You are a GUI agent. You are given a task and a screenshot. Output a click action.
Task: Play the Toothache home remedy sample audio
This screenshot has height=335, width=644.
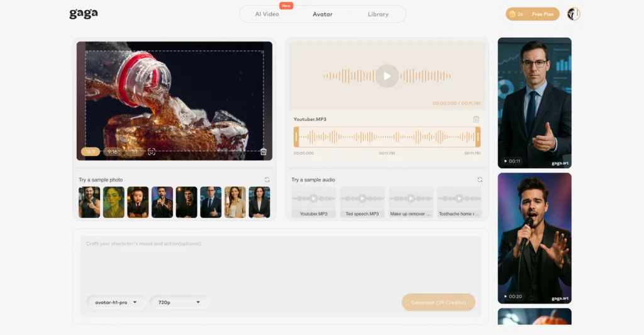coord(459,198)
